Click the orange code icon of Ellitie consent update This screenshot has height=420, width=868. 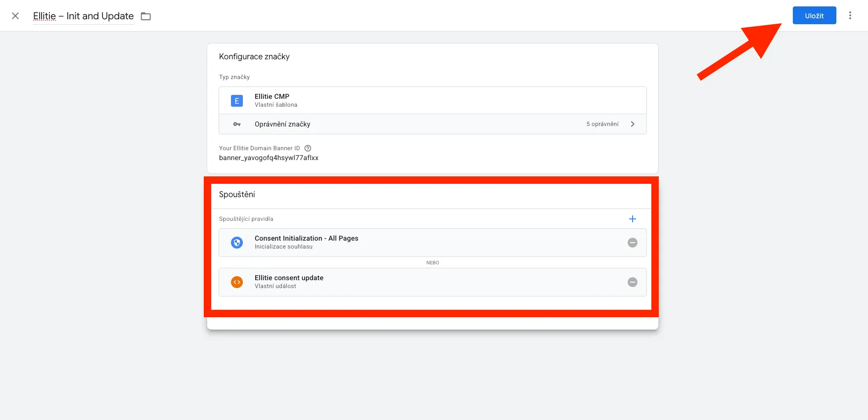[x=237, y=282]
